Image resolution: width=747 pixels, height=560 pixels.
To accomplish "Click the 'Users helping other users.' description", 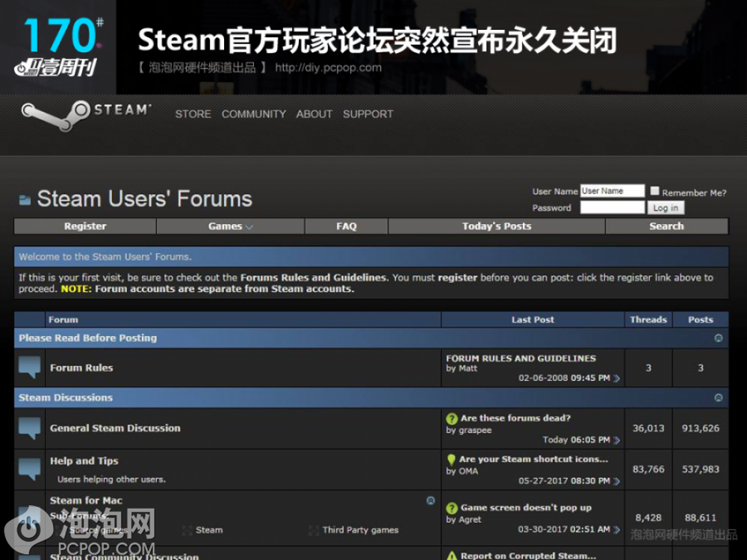I will pyautogui.click(x=111, y=479).
